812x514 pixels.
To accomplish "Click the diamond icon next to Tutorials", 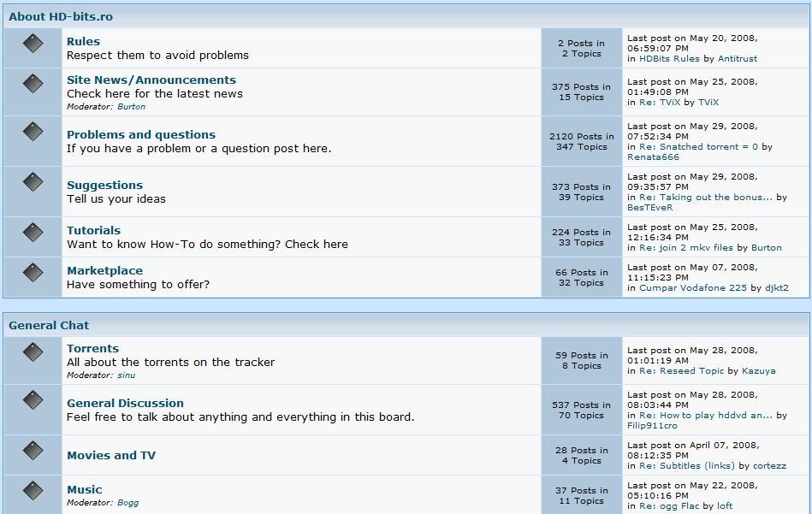I will coord(33,233).
